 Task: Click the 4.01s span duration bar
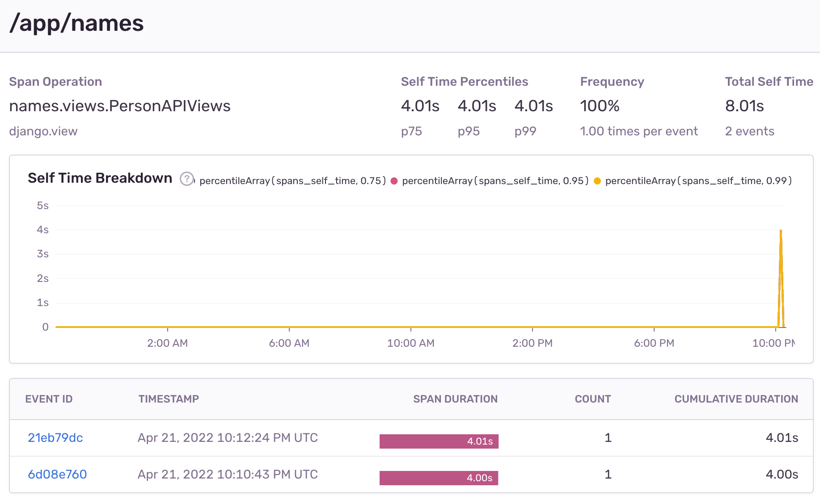439,441
